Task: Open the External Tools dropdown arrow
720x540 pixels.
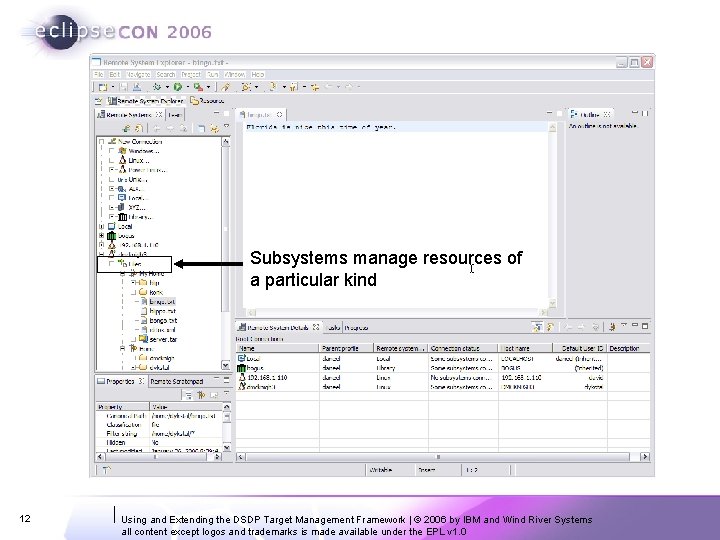Action: (x=208, y=87)
